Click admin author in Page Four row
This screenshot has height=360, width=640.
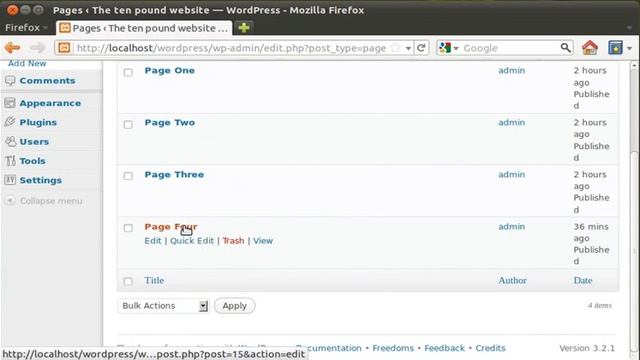pos(511,226)
